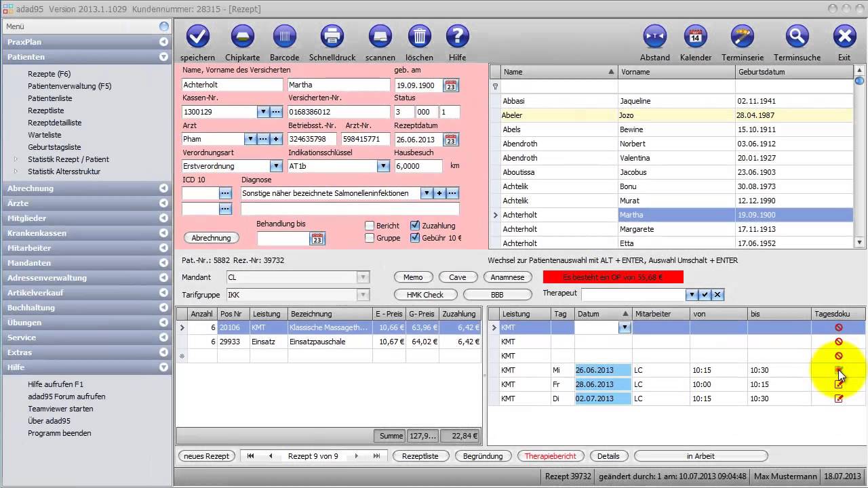Open Patientenverwaltung (F5) in the sidebar
The height and width of the screenshot is (488, 868).
(x=69, y=86)
